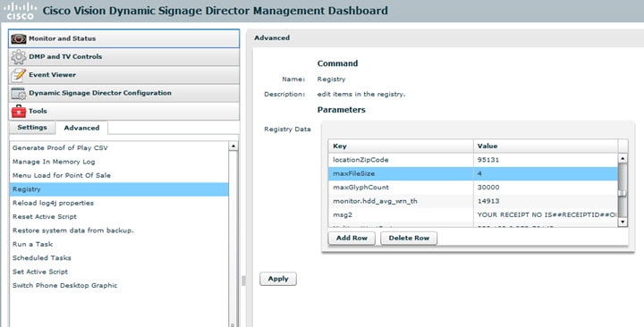Click the Apply button
The image size is (644, 327).
278,279
